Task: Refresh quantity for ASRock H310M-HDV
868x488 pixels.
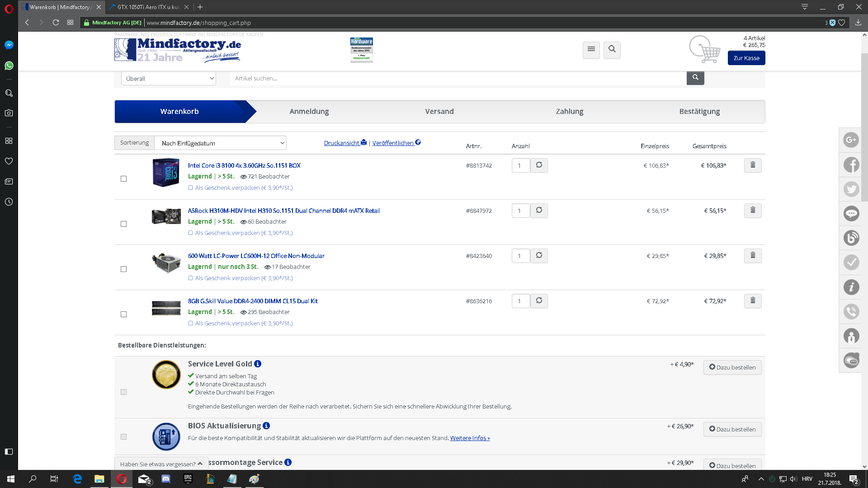Action: pos(539,211)
